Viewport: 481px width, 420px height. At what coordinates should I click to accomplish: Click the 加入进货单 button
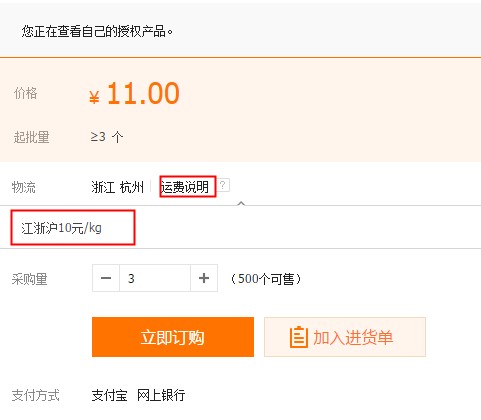point(345,337)
